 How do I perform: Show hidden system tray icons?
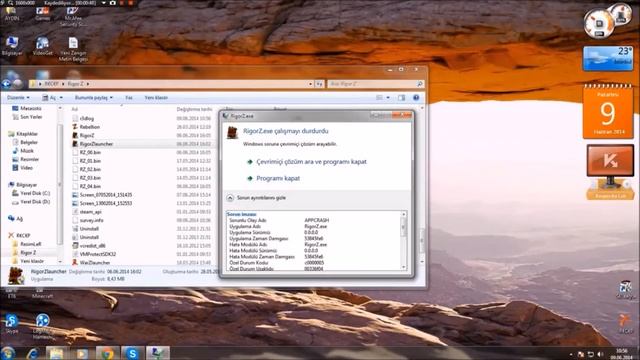[571, 354]
